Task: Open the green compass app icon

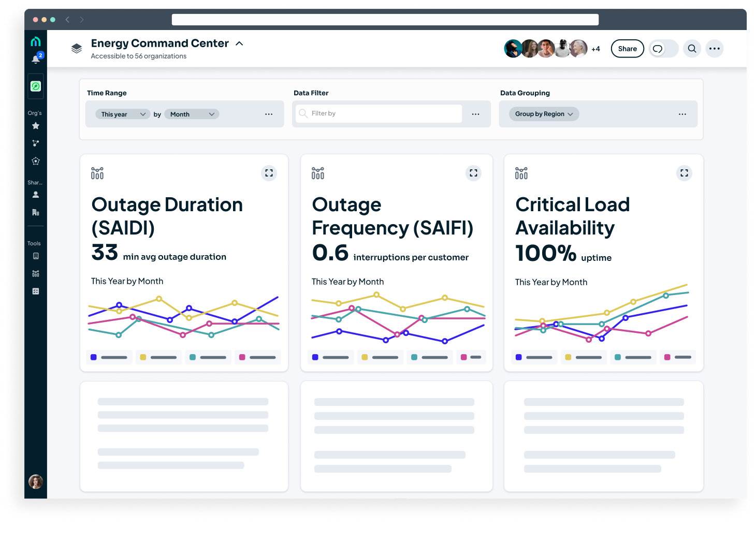Action: (x=36, y=86)
